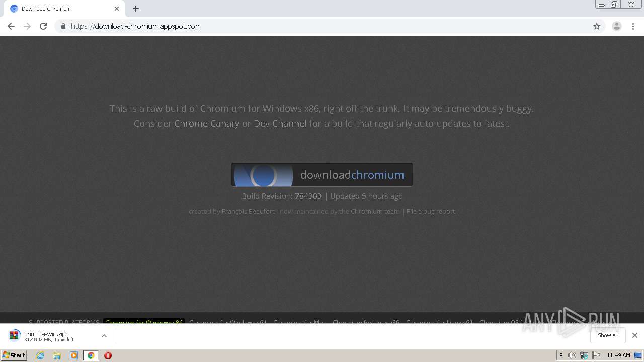
Task: Click the network tray icon
Action: coord(584,355)
